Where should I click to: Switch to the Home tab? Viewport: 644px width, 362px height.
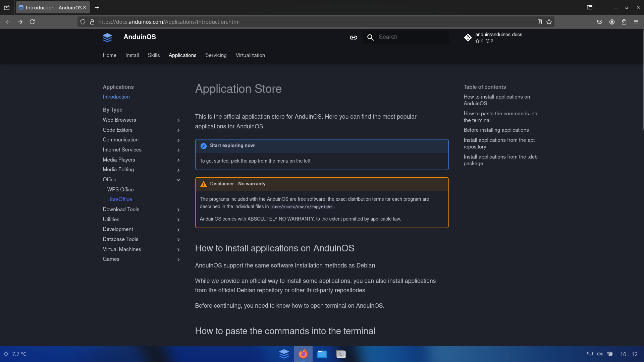[109, 55]
